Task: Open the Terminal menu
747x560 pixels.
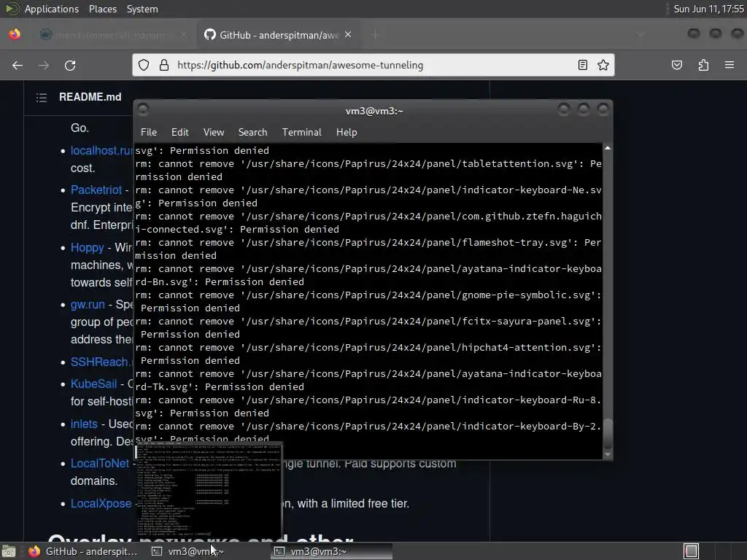Action: [x=301, y=133]
